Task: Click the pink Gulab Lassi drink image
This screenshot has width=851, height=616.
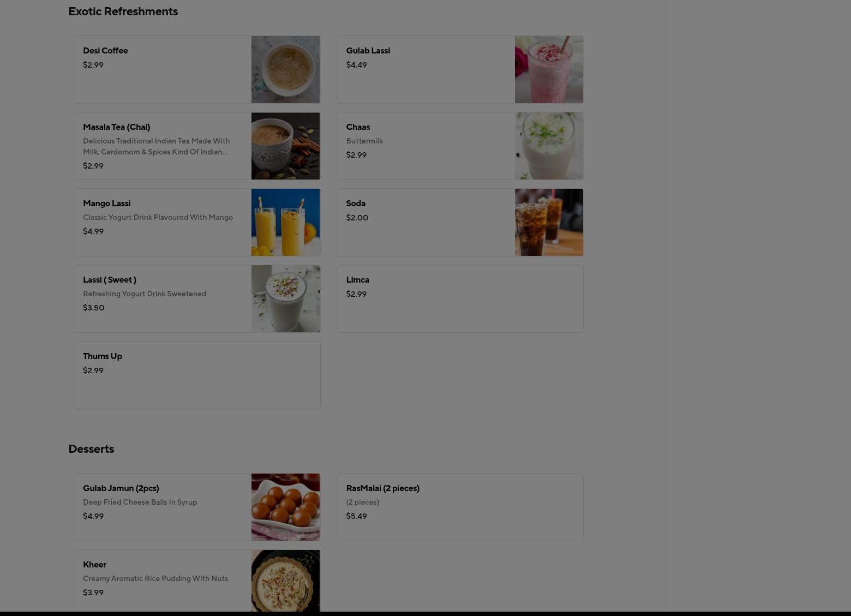Action: [549, 69]
